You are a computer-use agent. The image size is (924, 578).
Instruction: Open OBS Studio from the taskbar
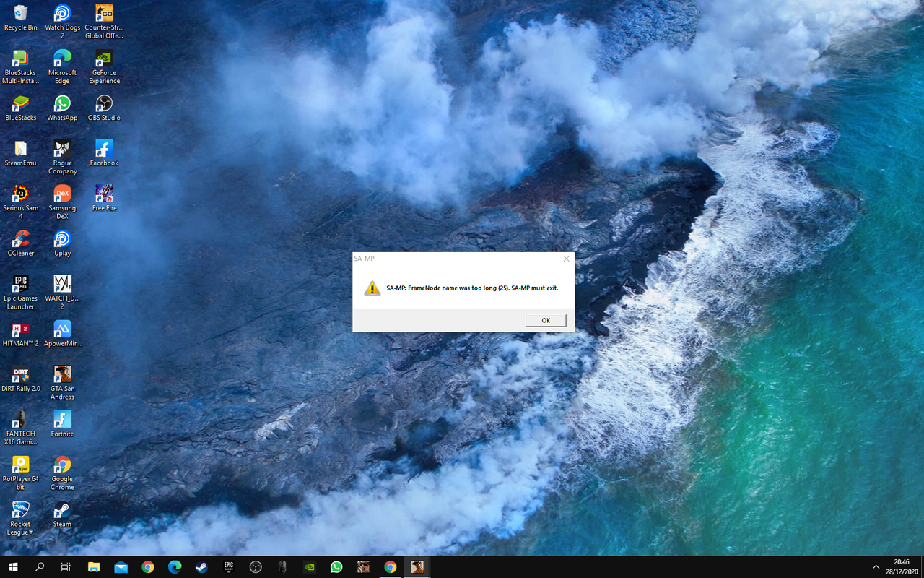point(256,567)
